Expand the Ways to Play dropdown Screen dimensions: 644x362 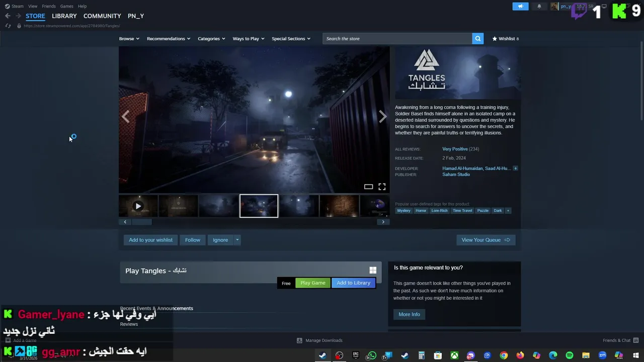(249, 39)
